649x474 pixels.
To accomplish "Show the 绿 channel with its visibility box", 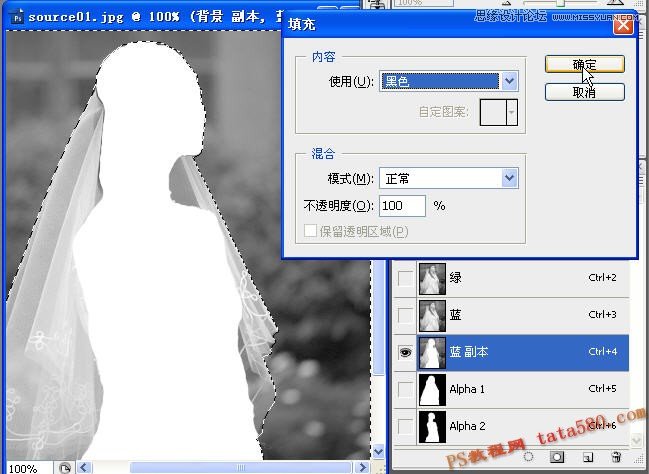I will 405,278.
